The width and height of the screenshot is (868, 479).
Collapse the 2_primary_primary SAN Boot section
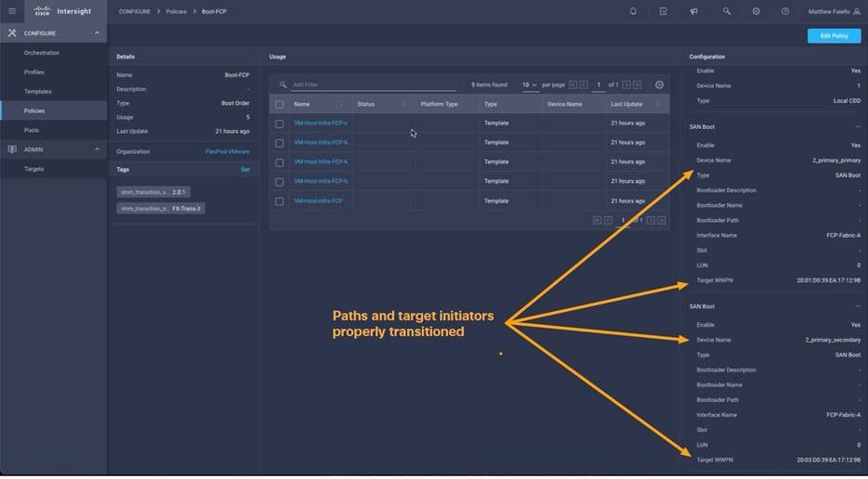(x=858, y=126)
